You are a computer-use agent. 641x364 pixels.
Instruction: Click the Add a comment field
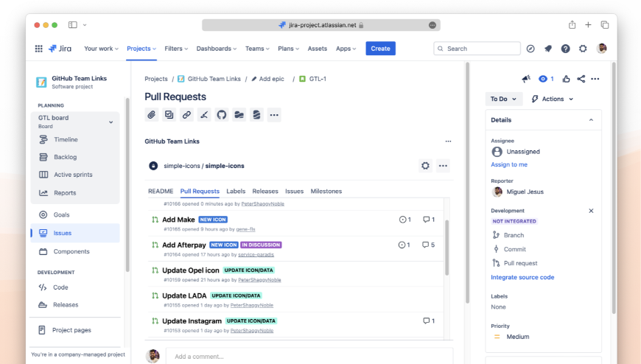tap(310, 356)
